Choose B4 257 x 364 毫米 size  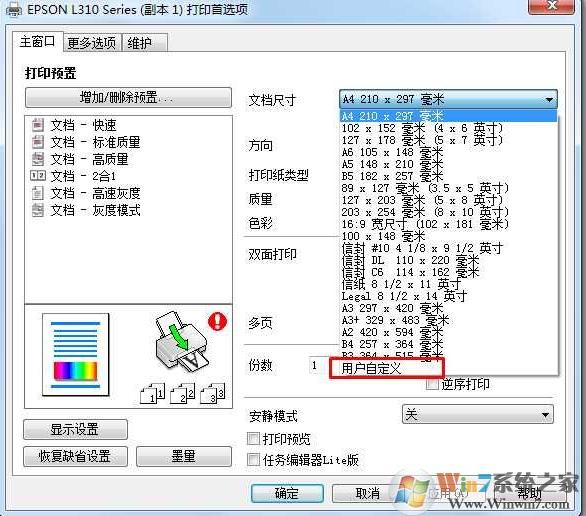[x=448, y=344]
